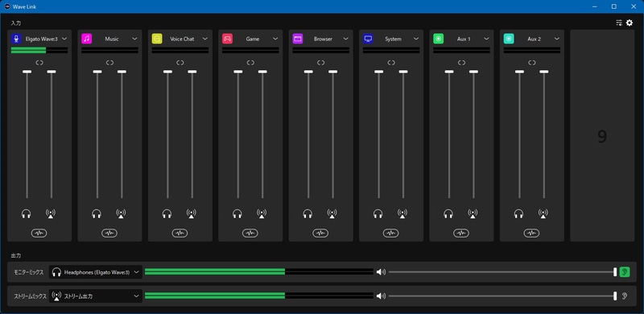Click the blue System monitor channel icon

[368, 39]
